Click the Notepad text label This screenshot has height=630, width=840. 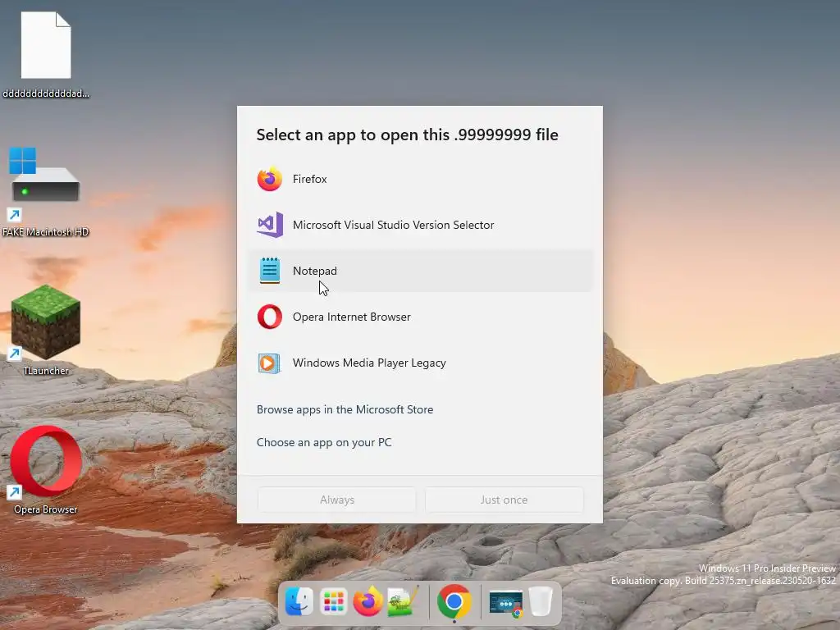point(314,271)
